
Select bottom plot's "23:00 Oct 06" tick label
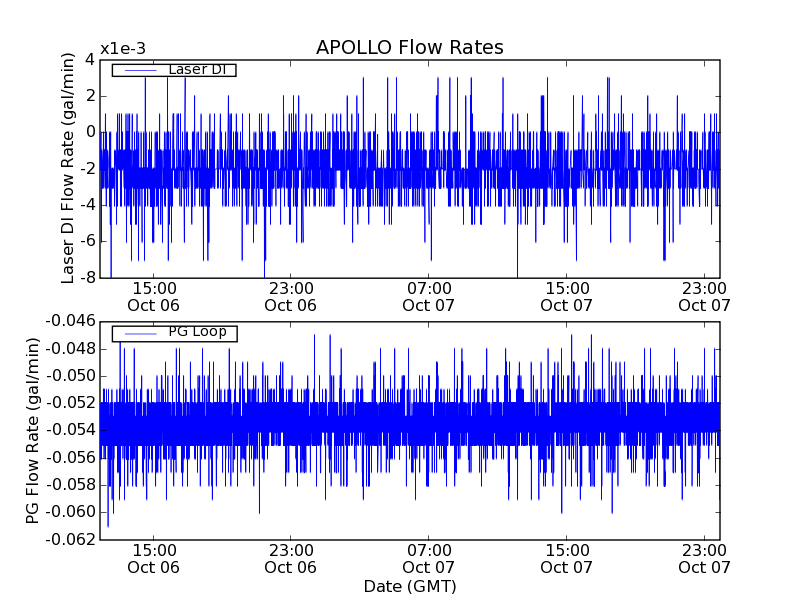pyautogui.click(x=291, y=558)
